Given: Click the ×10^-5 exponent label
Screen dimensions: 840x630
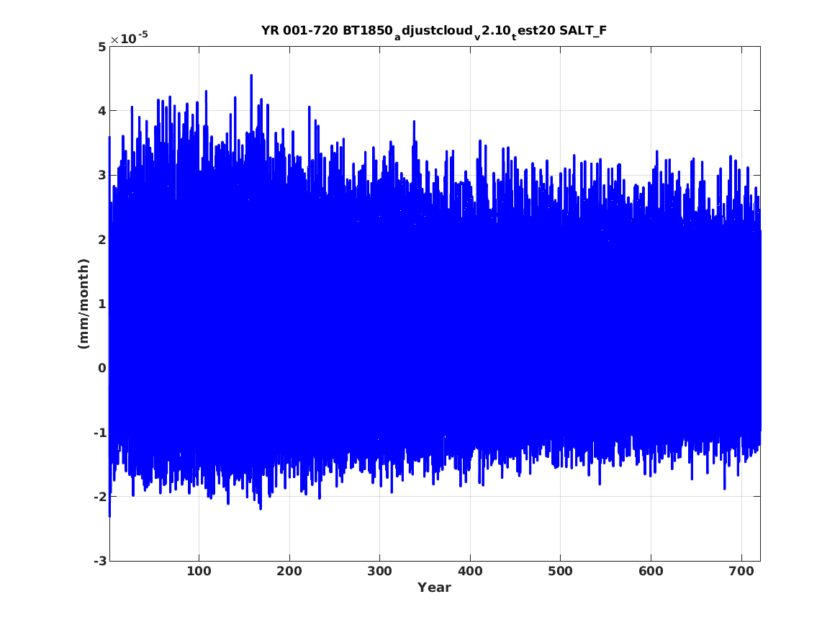Looking at the screenshot, I should 129,39.
